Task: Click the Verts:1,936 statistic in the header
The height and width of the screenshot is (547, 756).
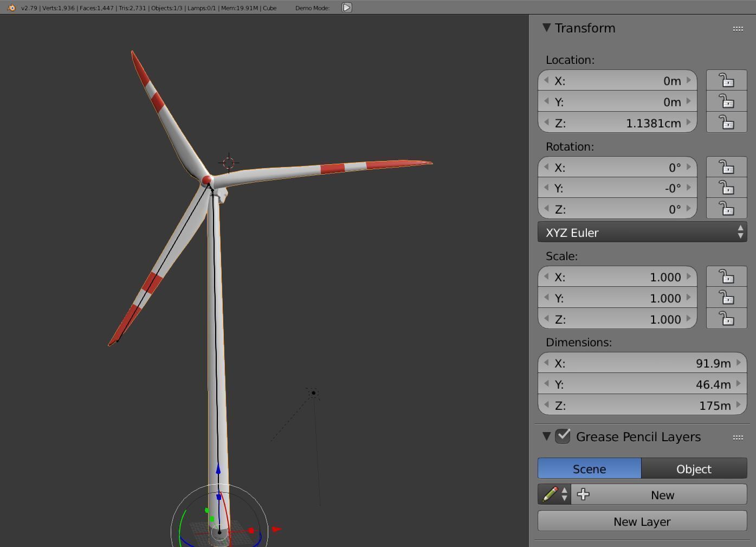Action: [x=59, y=8]
